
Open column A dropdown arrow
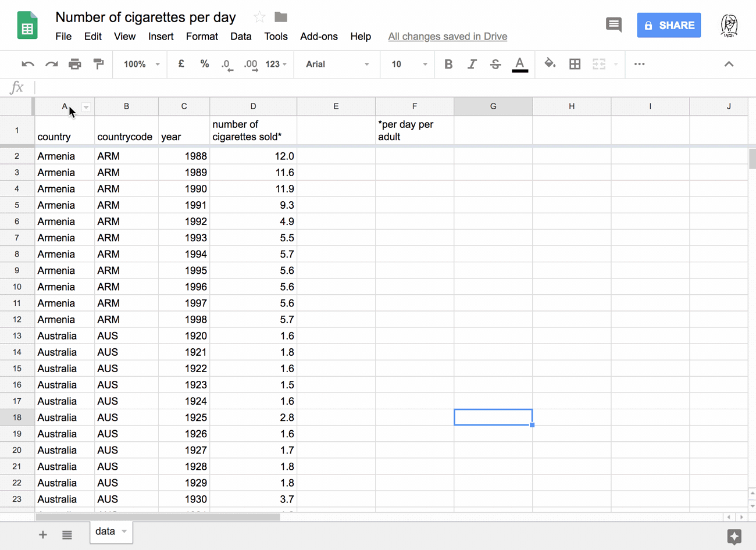click(x=86, y=107)
